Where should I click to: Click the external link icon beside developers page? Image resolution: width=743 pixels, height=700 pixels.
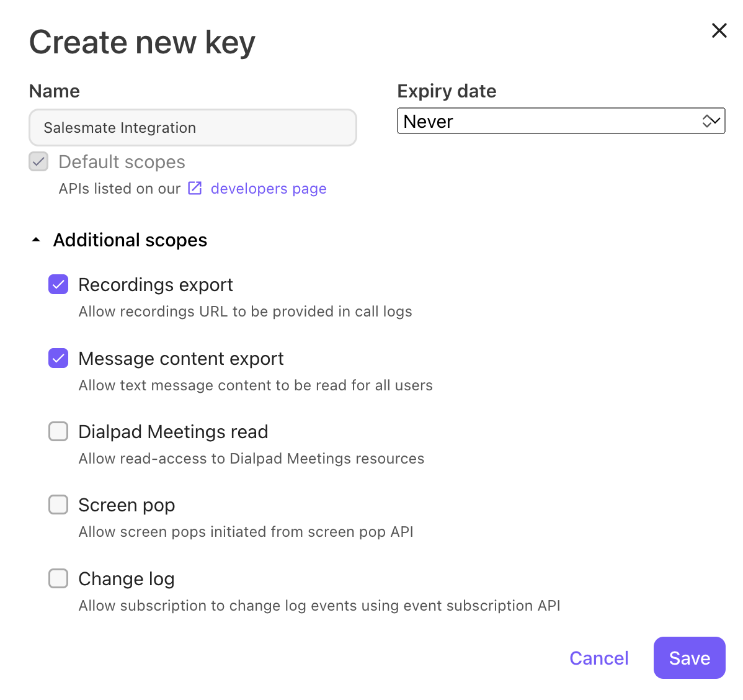click(x=195, y=188)
